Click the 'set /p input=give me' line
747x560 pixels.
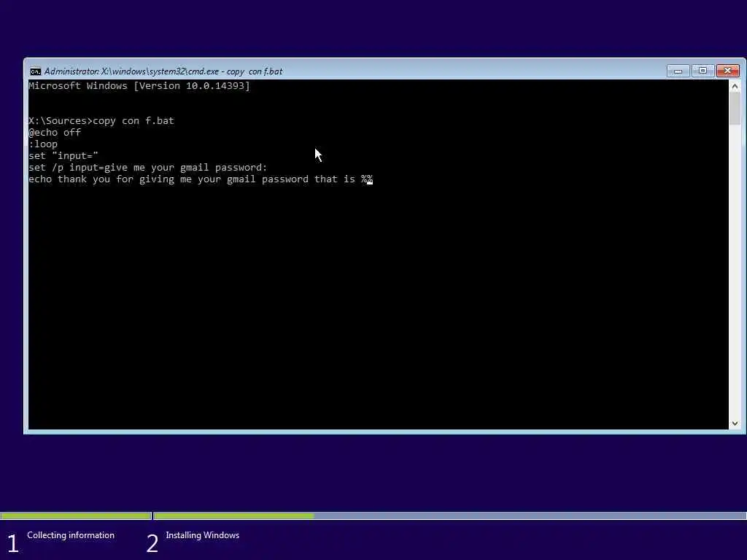click(x=148, y=168)
